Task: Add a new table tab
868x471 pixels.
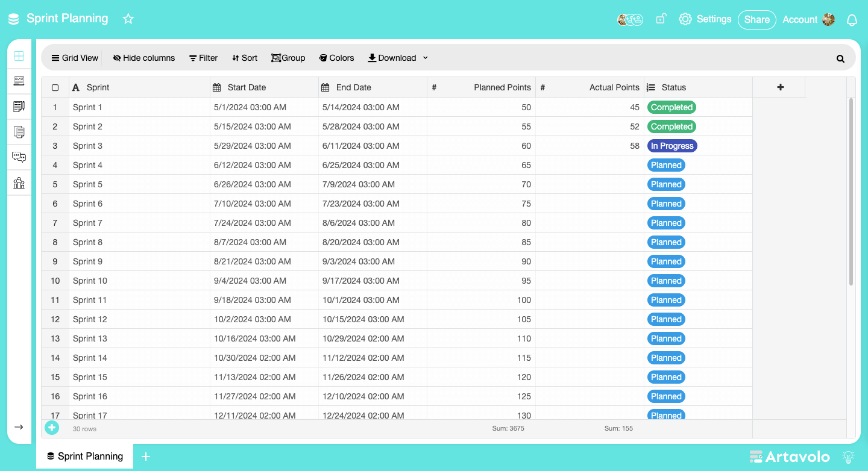Action: pyautogui.click(x=145, y=457)
